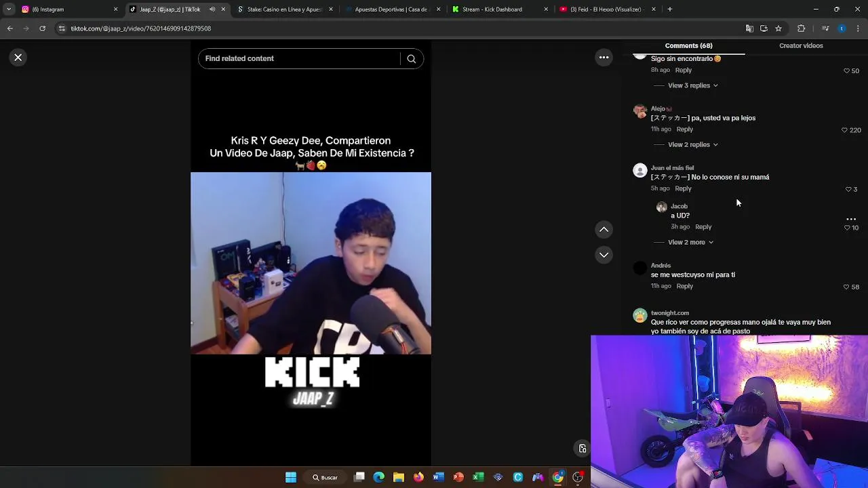Viewport: 868px width, 488px height.
Task: Expand 'View 2 replies' under Alejo
Action: tap(693, 144)
